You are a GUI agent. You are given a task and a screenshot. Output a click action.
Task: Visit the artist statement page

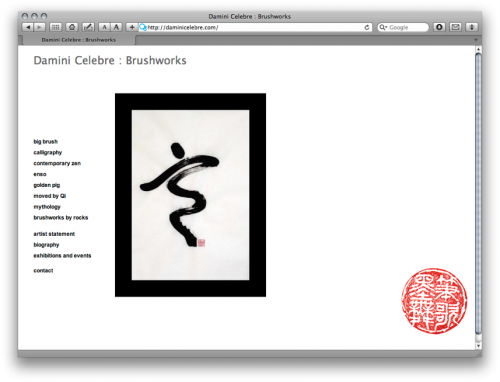tap(54, 234)
